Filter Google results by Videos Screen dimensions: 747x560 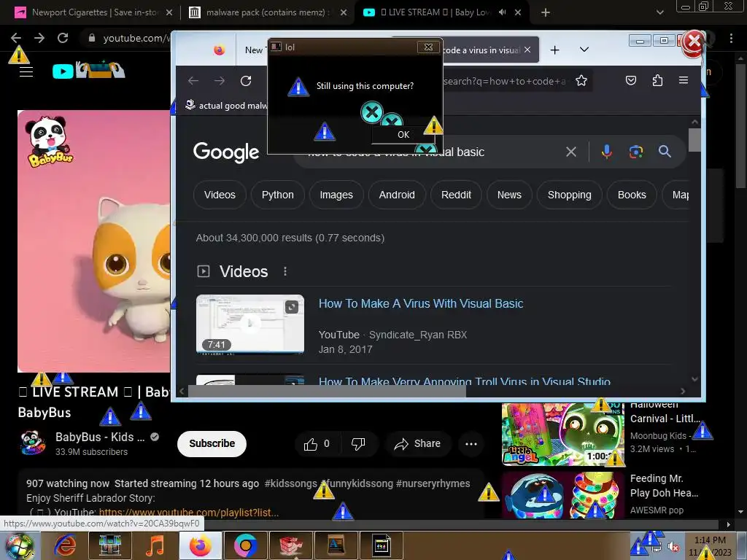pyautogui.click(x=220, y=195)
